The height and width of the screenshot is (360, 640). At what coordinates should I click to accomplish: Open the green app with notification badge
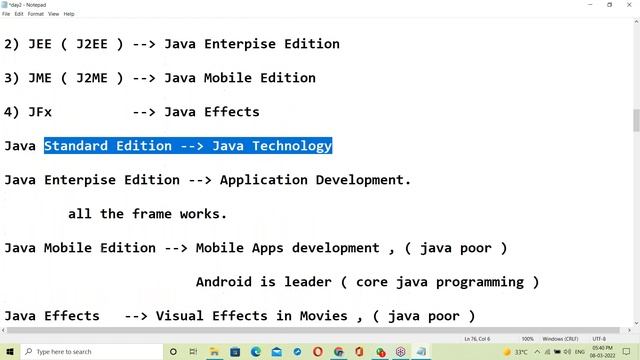(380, 351)
